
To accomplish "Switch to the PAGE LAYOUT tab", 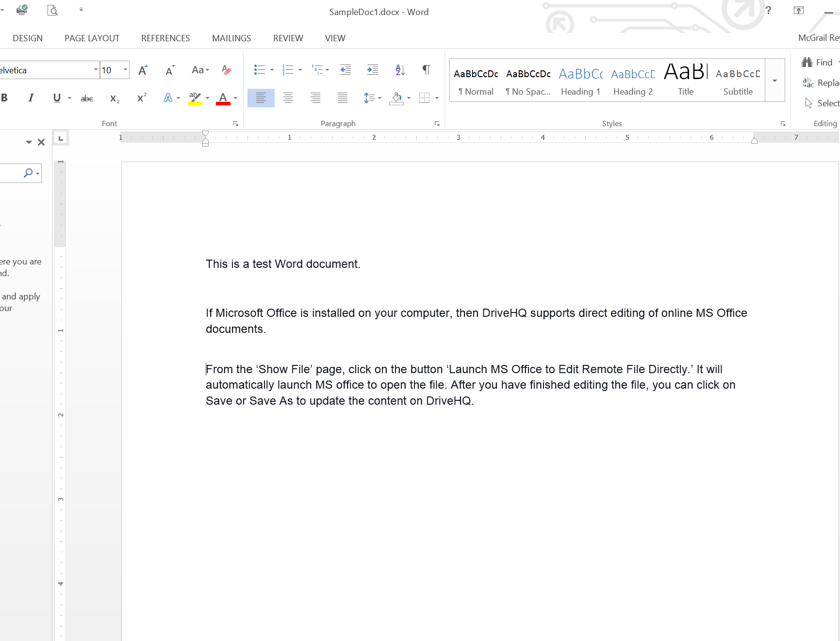I will (x=92, y=38).
